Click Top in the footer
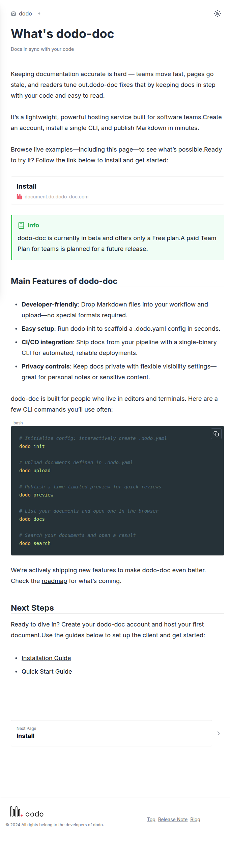Image resolution: width=230 pixels, height=868 pixels. point(151,819)
